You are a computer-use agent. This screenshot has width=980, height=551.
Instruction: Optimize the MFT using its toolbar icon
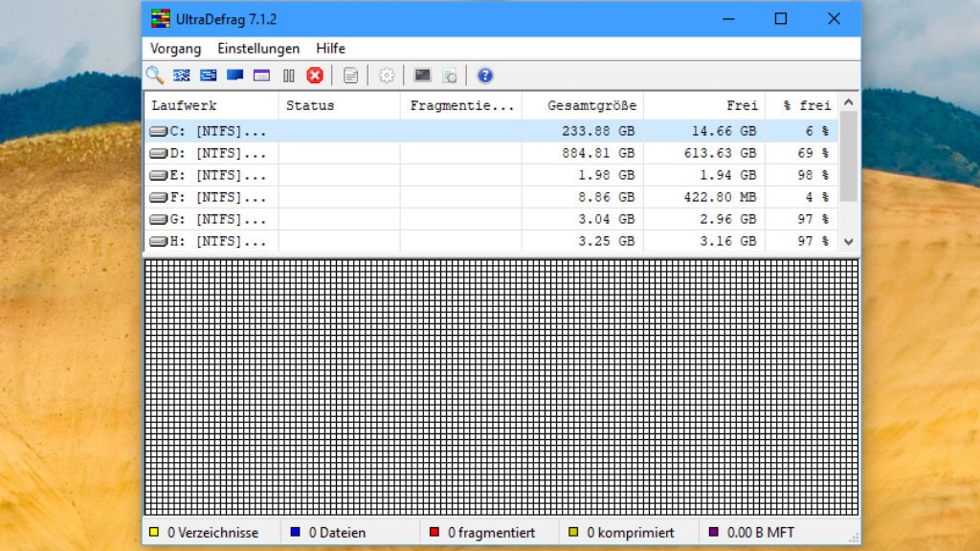point(261,76)
